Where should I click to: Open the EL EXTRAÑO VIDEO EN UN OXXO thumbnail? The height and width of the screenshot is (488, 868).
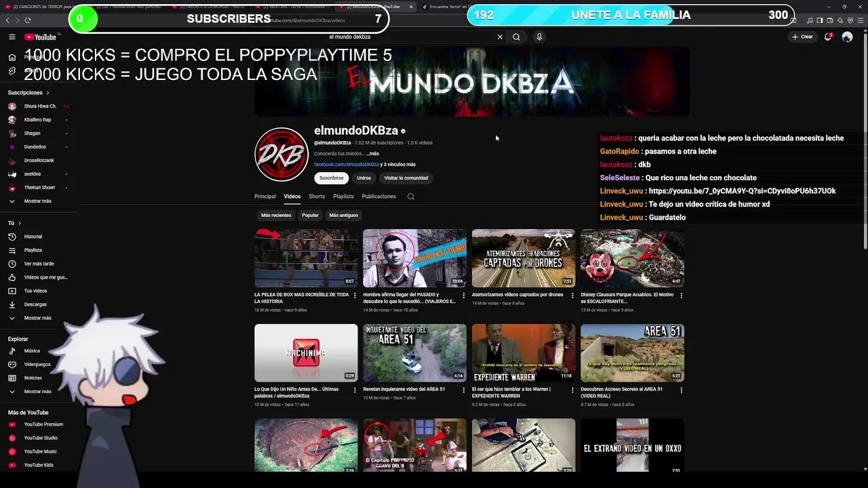(x=632, y=445)
